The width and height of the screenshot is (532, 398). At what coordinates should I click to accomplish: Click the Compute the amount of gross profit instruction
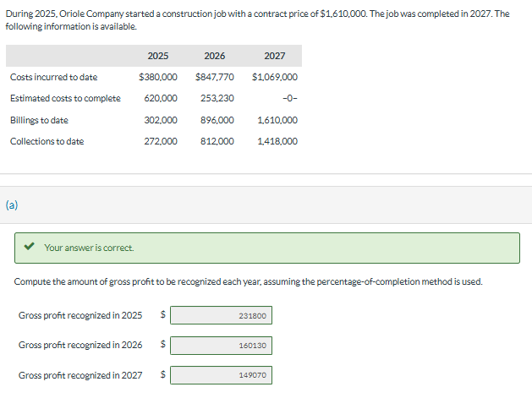point(248,281)
